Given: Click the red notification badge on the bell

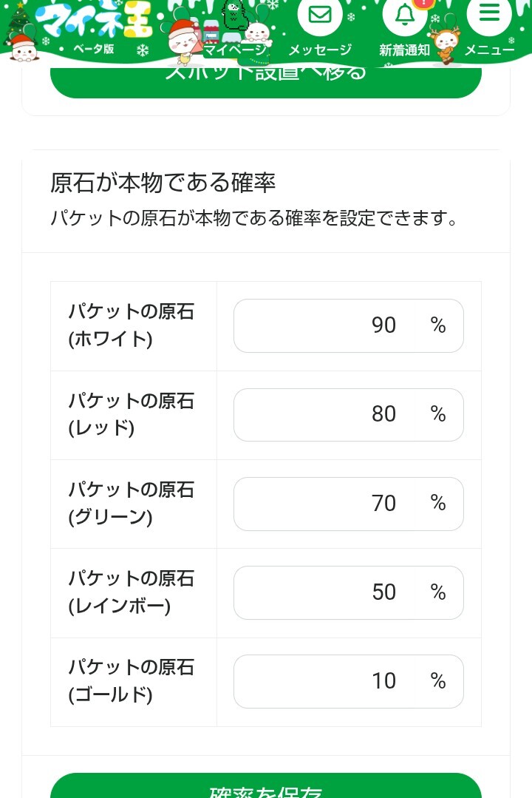Looking at the screenshot, I should click(423, 3).
